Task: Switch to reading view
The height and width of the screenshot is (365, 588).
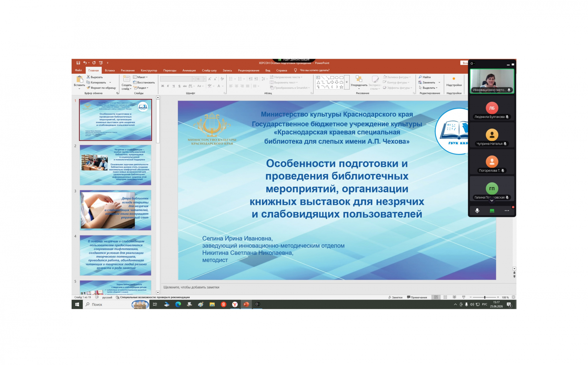Action: 454,297
